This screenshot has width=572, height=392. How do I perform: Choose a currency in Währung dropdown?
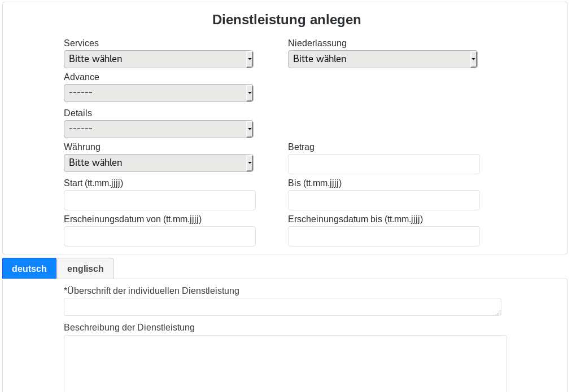coord(158,163)
